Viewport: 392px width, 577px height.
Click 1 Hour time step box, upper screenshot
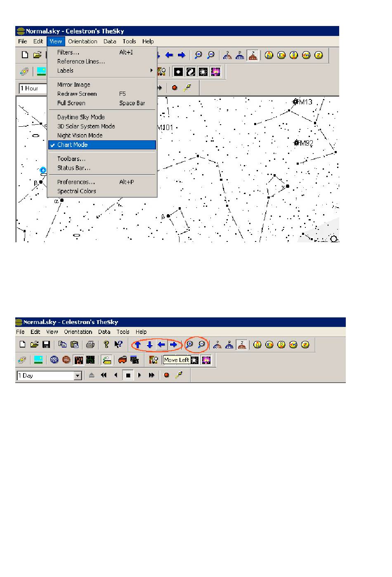pyautogui.click(x=33, y=88)
